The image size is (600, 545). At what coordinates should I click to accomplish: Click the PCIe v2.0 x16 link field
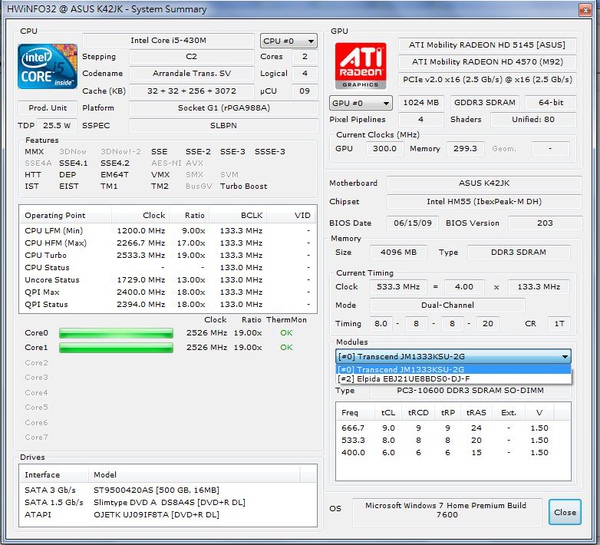487,79
